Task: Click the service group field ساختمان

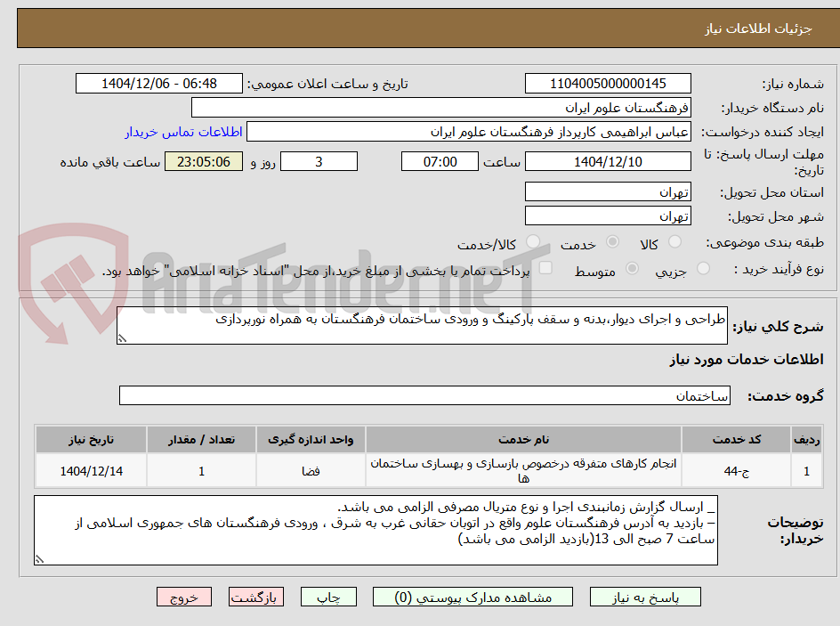Action: [424, 395]
